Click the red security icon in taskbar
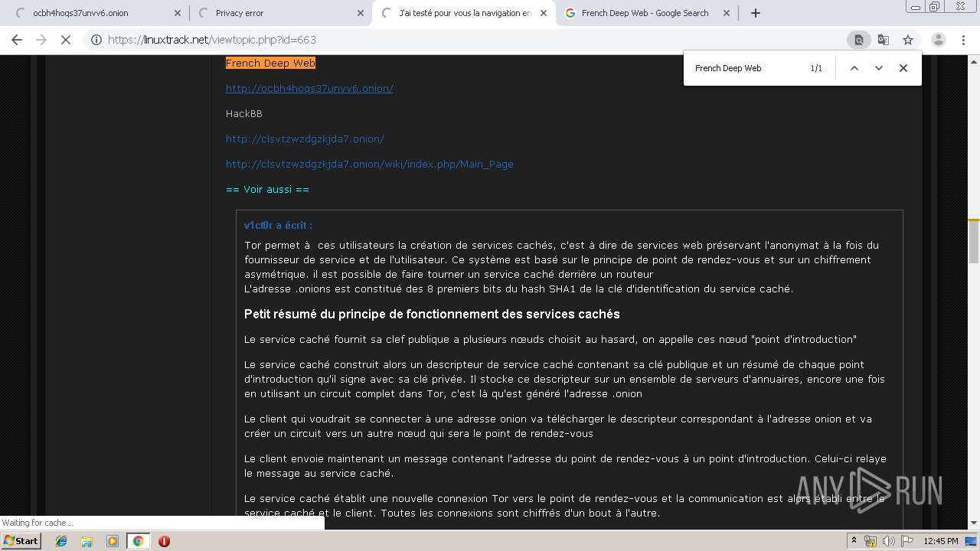This screenshot has height=551, width=980. point(164,541)
